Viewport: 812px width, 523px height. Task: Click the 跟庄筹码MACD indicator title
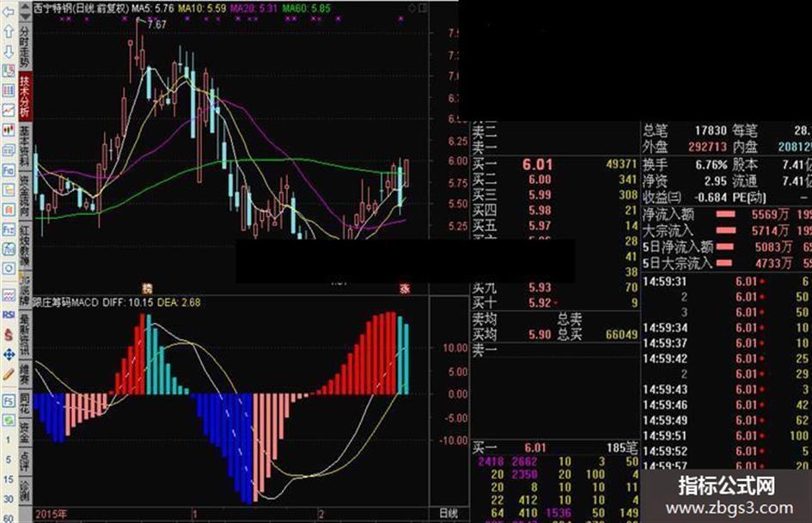(66, 302)
